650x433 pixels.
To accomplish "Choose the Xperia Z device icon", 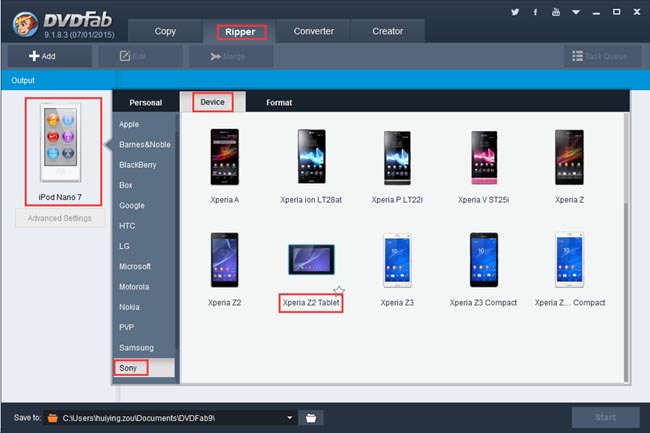I will pos(569,157).
